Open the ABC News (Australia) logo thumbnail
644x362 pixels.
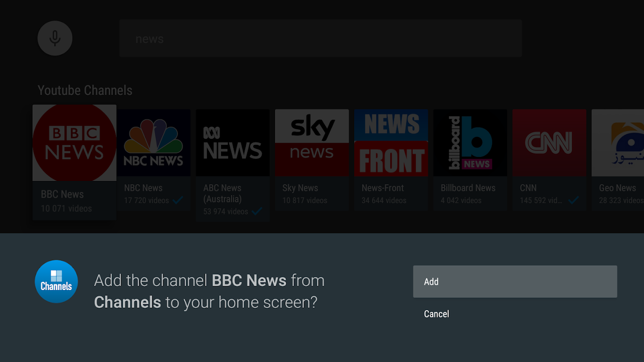point(233,143)
